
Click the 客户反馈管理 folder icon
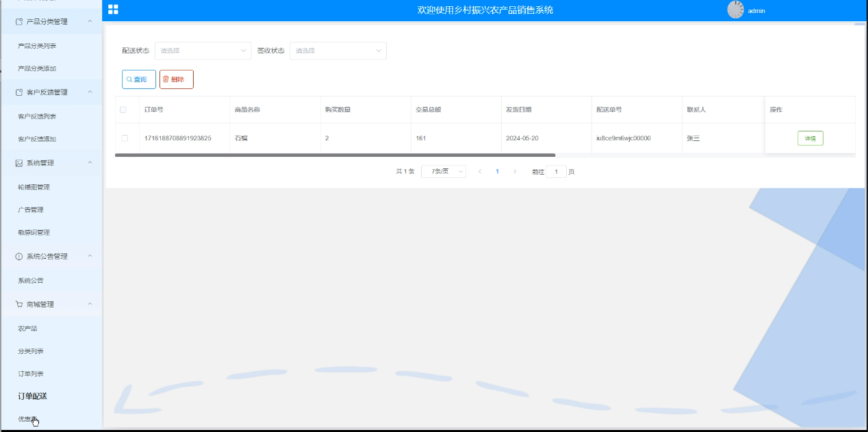[x=19, y=92]
